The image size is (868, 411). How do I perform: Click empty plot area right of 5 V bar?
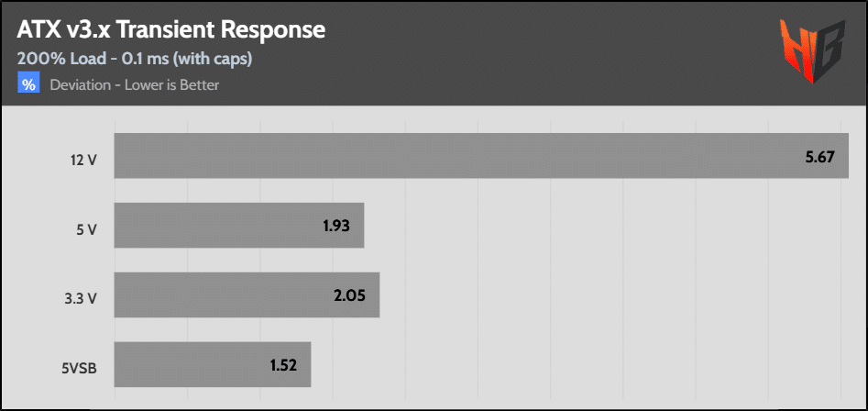click(605, 226)
